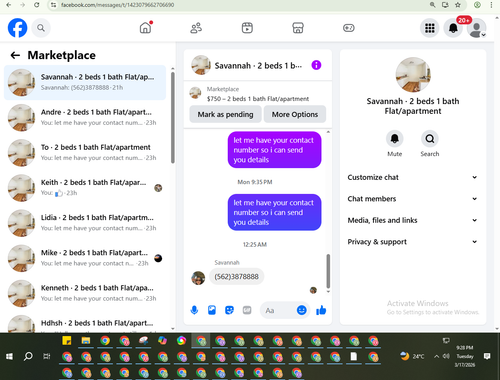This screenshot has height=380, width=500.
Task: Go to Home feed icon
Action: [x=146, y=28]
